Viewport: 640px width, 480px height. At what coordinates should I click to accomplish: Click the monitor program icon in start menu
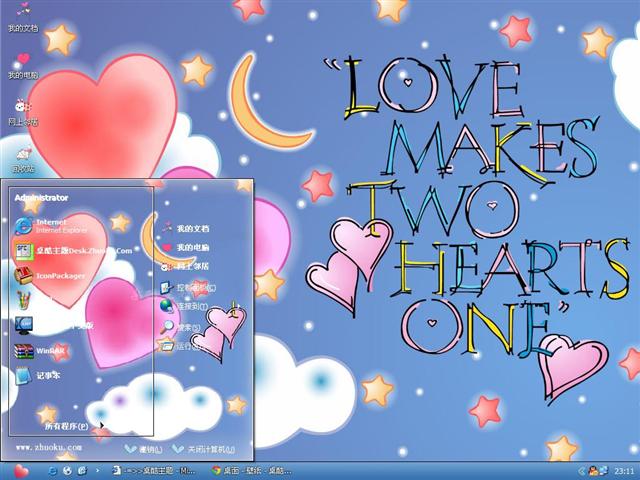tap(24, 326)
